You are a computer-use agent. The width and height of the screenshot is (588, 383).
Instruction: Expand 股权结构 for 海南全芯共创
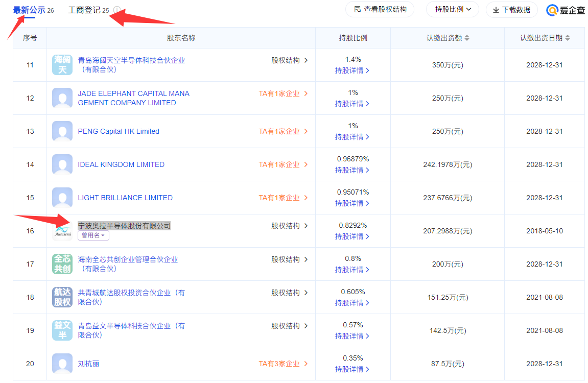pos(290,259)
